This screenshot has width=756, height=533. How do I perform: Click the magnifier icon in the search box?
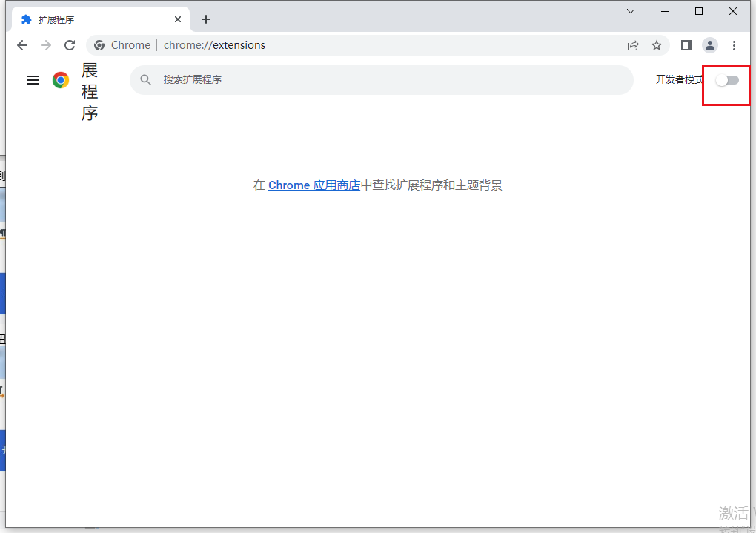point(145,80)
